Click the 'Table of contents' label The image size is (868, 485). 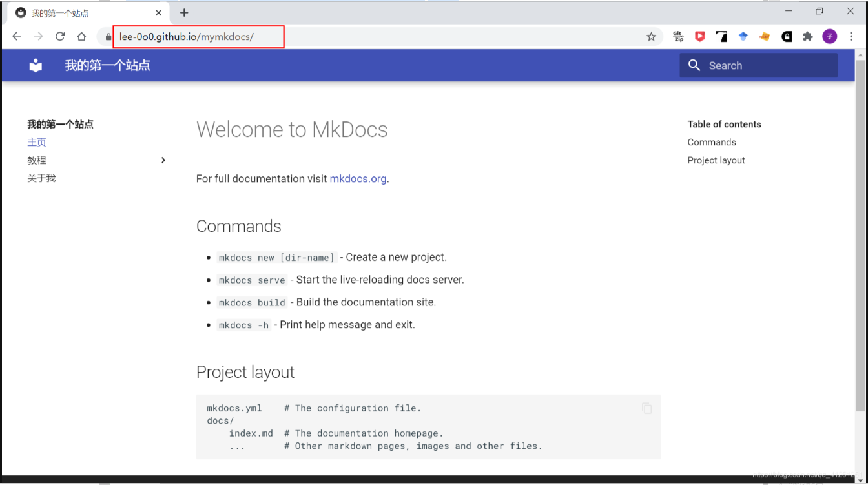click(x=724, y=124)
